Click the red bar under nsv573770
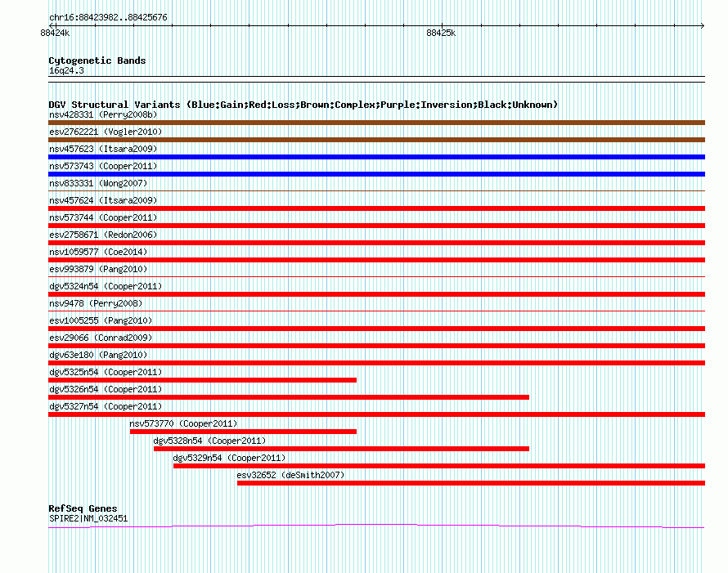Screen dimensions: 728x573 click(243, 432)
